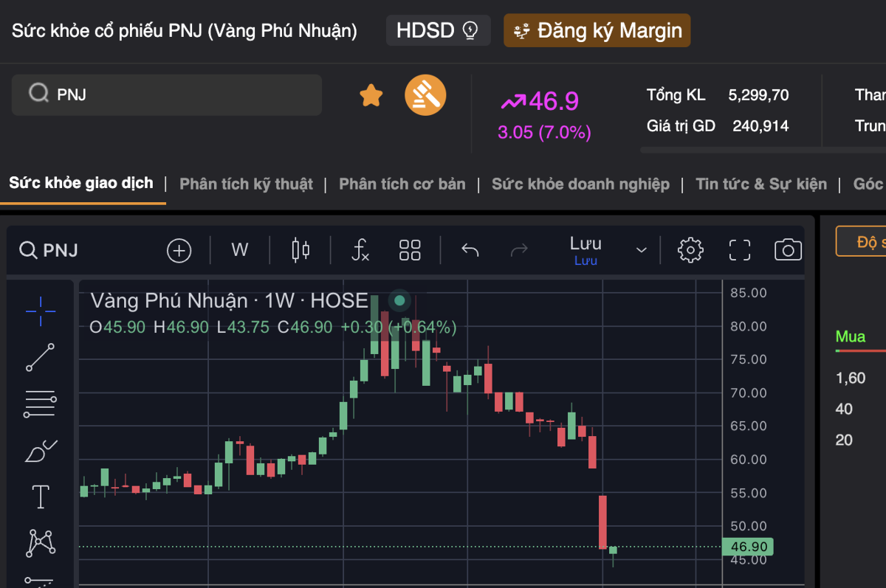Click the green dot market status indicator
Viewport: 886px width, 588px height.
(x=399, y=300)
